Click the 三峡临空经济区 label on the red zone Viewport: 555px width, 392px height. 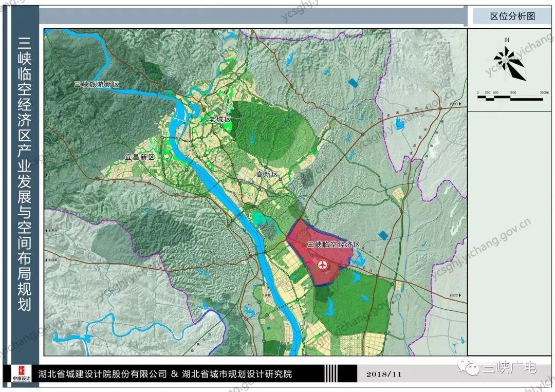coord(334,245)
